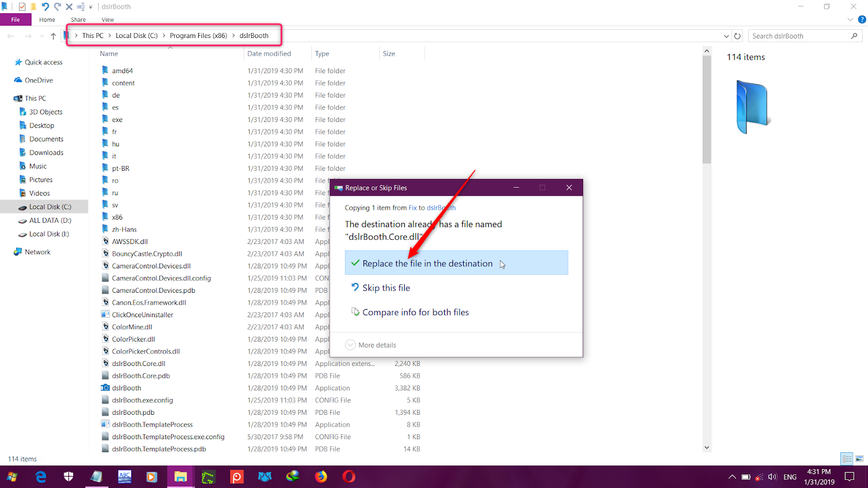Expand the chevron after This PC in breadcrumb
The image size is (868, 488).
[110, 36]
